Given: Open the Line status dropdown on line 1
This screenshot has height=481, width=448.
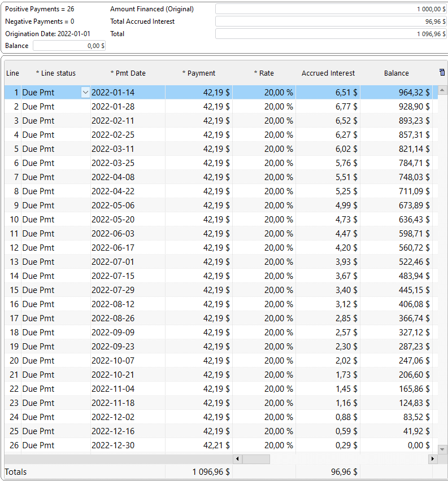Looking at the screenshot, I should (85, 93).
